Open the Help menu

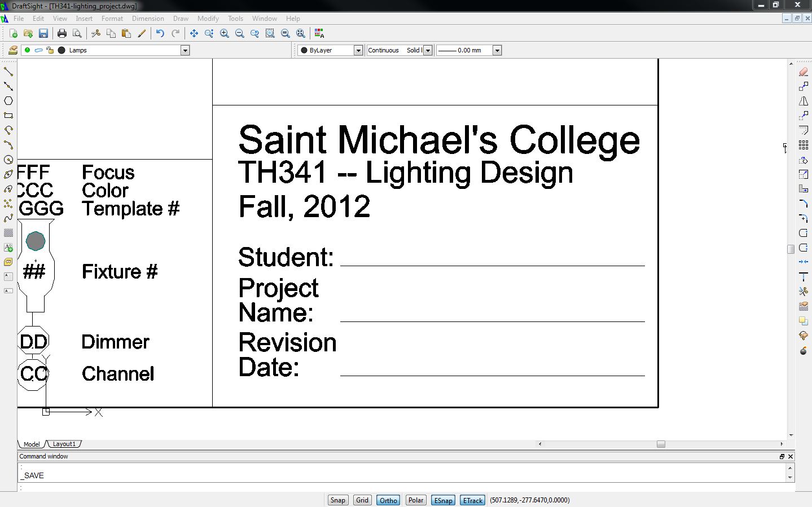293,19
